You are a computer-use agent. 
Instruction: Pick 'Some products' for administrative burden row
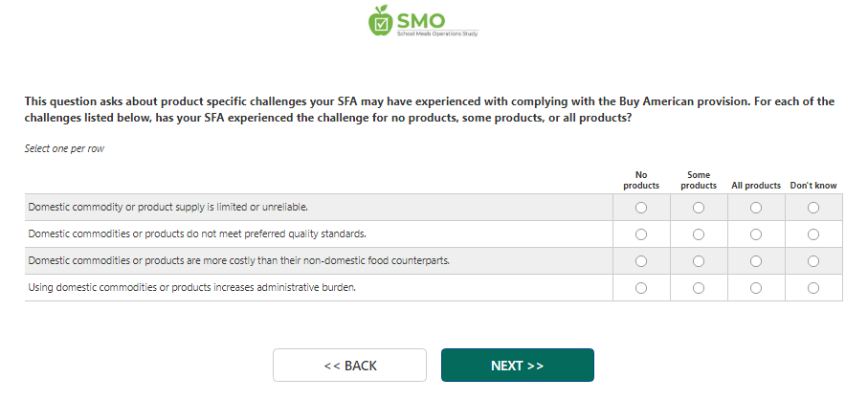699,287
